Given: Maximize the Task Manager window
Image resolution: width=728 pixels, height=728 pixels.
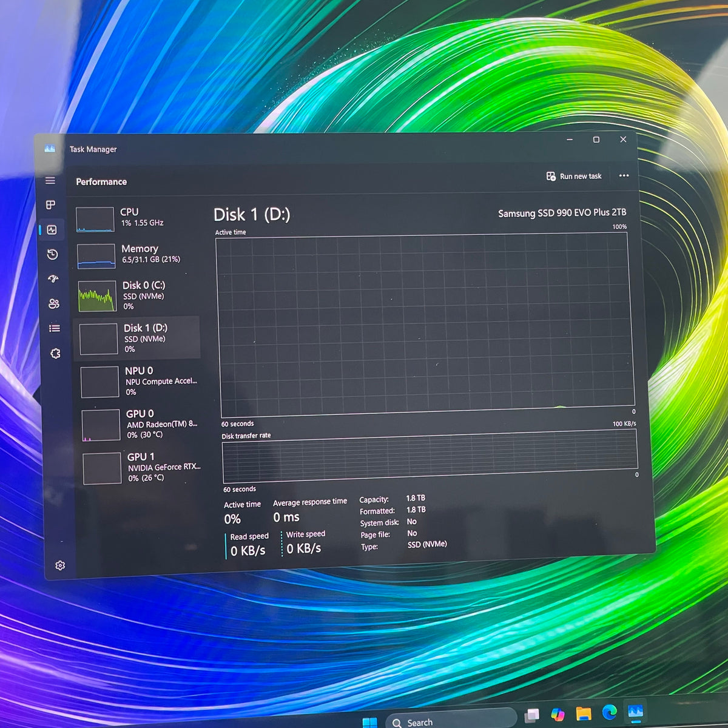Looking at the screenshot, I should [596, 140].
